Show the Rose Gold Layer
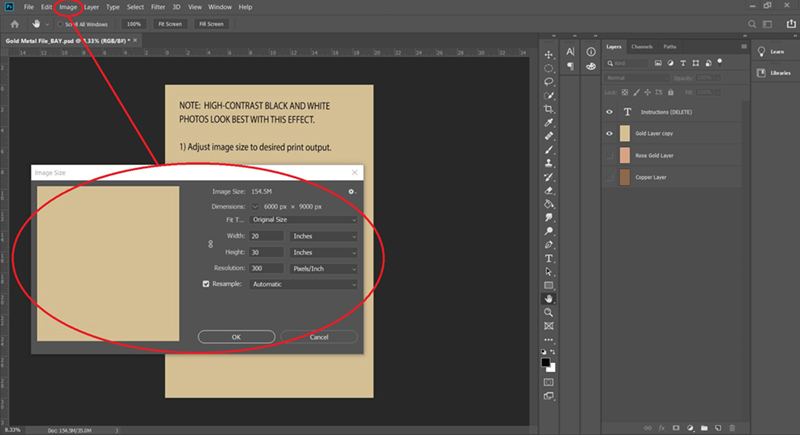 pos(609,156)
